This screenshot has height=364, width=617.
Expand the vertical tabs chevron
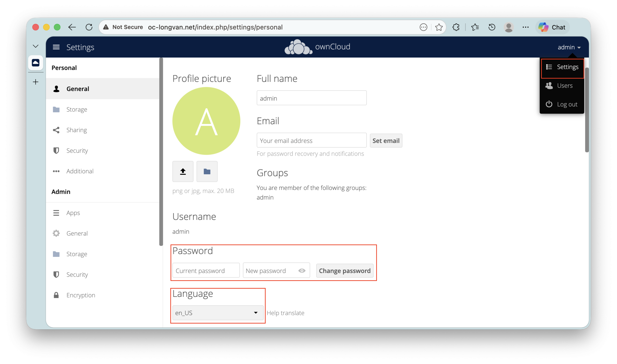(x=36, y=46)
